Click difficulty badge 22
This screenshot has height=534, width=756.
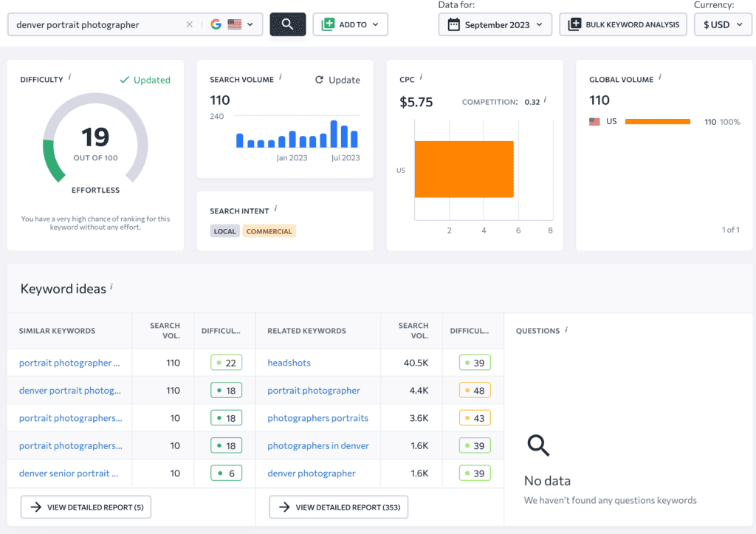click(x=226, y=363)
